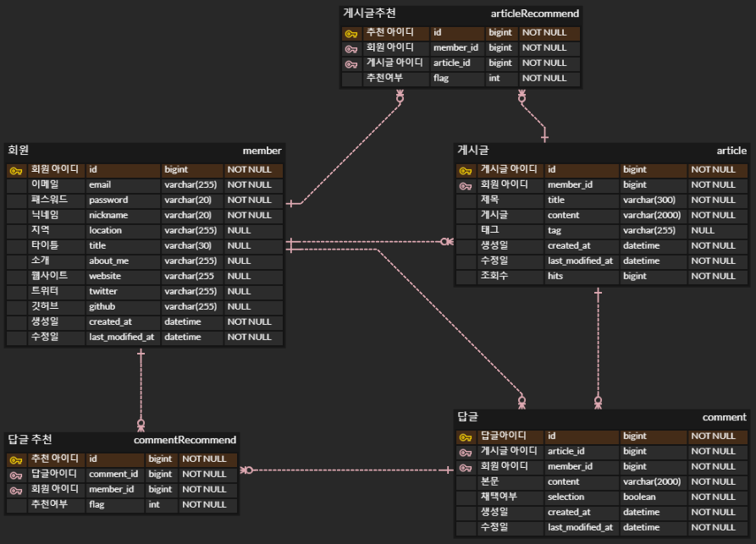Click primary key icon in member table
The height and width of the screenshot is (544, 756).
16,171
